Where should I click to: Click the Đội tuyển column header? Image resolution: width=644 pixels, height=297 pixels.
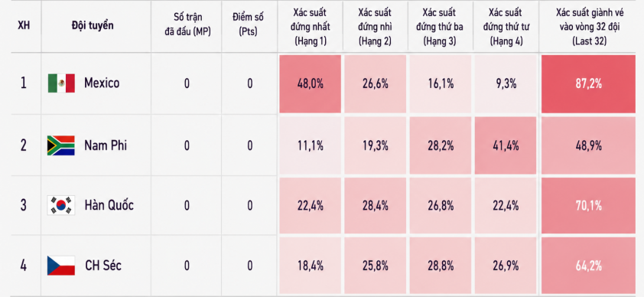[x=93, y=25]
